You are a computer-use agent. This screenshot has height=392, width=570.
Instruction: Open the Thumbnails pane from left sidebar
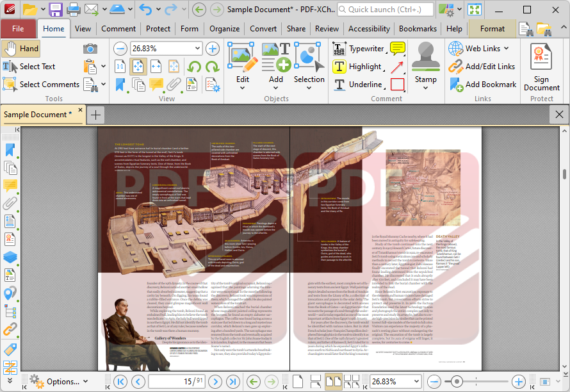10,168
